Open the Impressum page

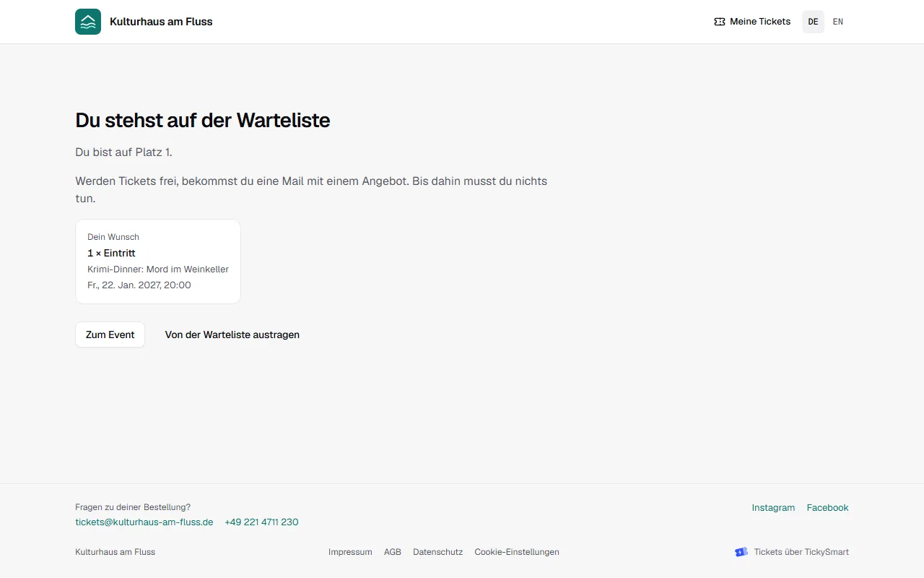(350, 552)
